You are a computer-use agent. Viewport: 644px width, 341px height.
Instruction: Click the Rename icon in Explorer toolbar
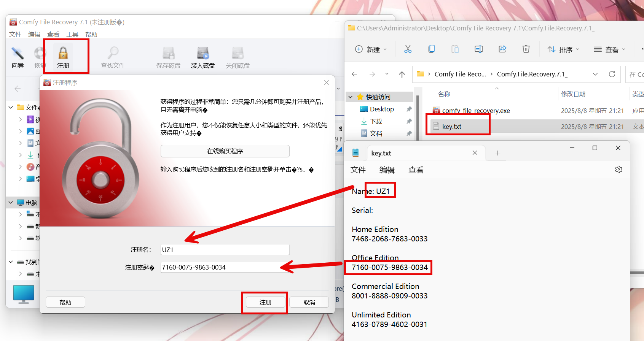[x=479, y=49]
